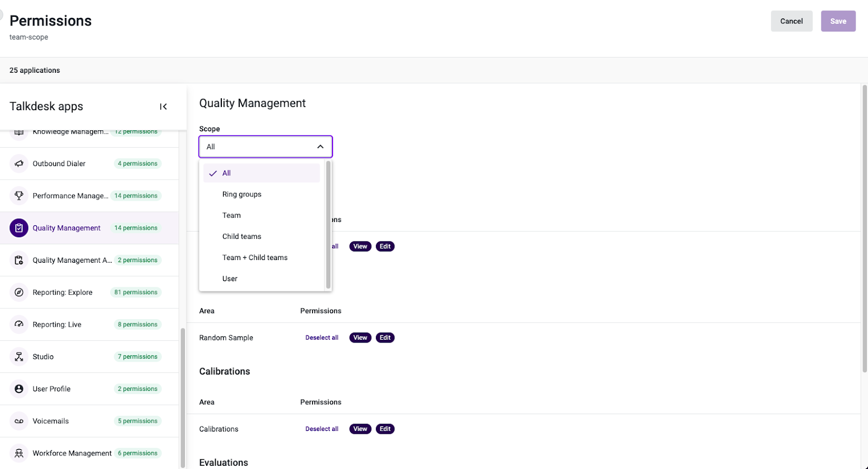Toggle View permission for Random Sample
Screen dimensions: 868x469
(x=360, y=338)
